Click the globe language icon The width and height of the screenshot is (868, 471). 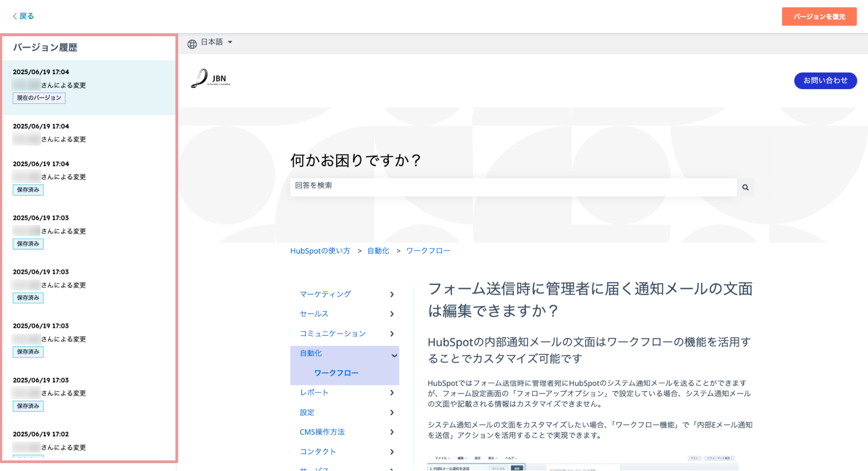click(192, 44)
